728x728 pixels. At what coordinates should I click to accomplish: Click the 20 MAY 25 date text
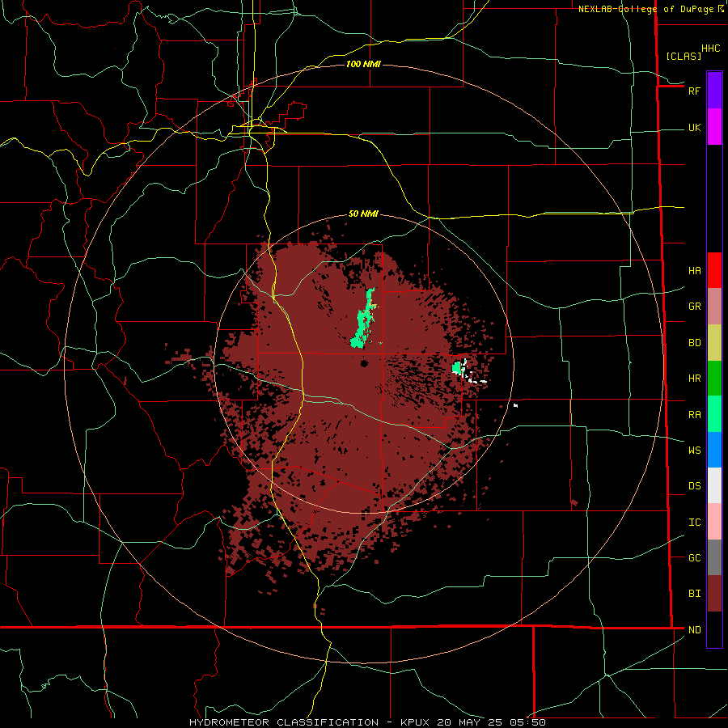(470, 722)
